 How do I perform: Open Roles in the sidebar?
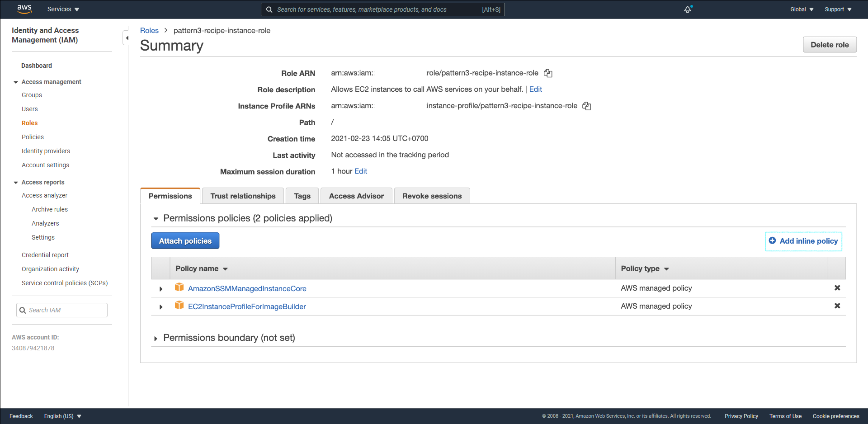pos(29,123)
